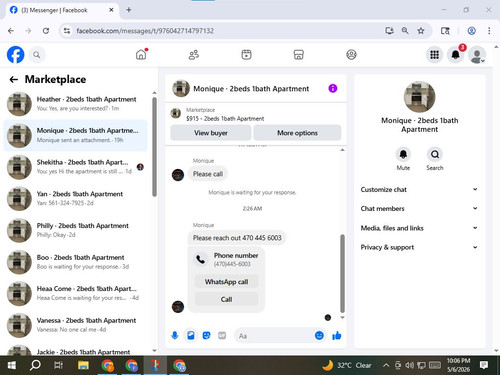
Task: Open the emoji picker smiley icon
Action: pyautogui.click(x=319, y=335)
